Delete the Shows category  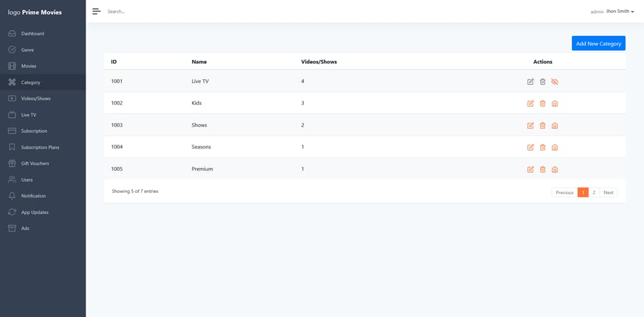click(542, 125)
